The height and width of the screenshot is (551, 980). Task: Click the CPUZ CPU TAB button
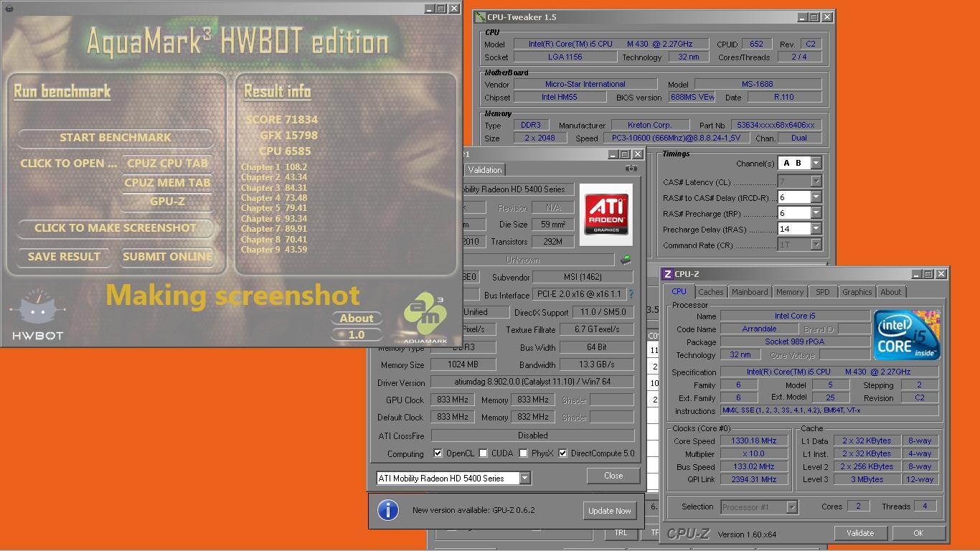[168, 163]
